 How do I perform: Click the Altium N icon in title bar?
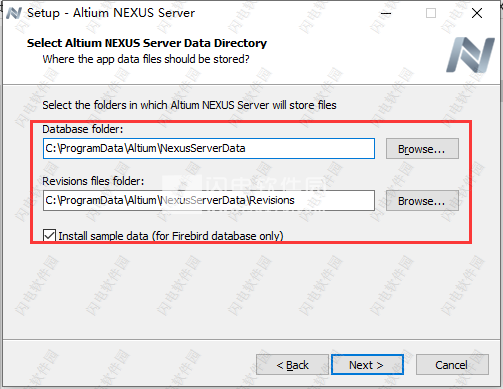[x=14, y=13]
